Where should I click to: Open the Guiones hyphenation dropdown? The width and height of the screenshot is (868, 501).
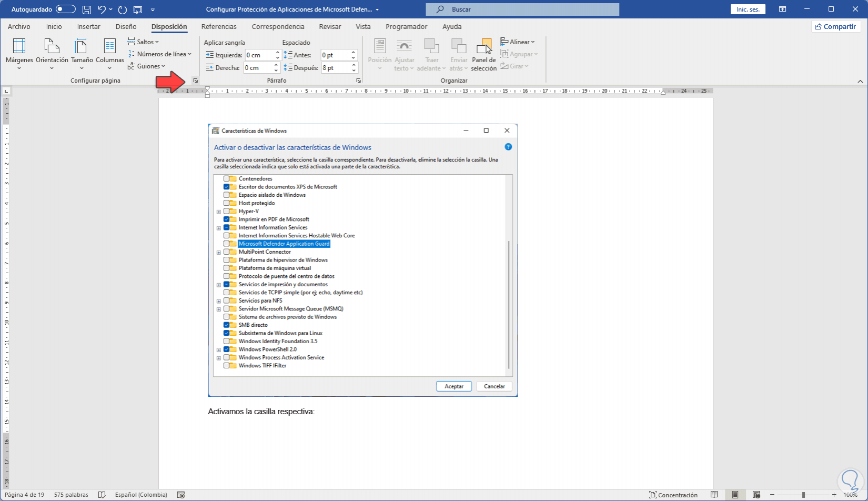(x=146, y=66)
